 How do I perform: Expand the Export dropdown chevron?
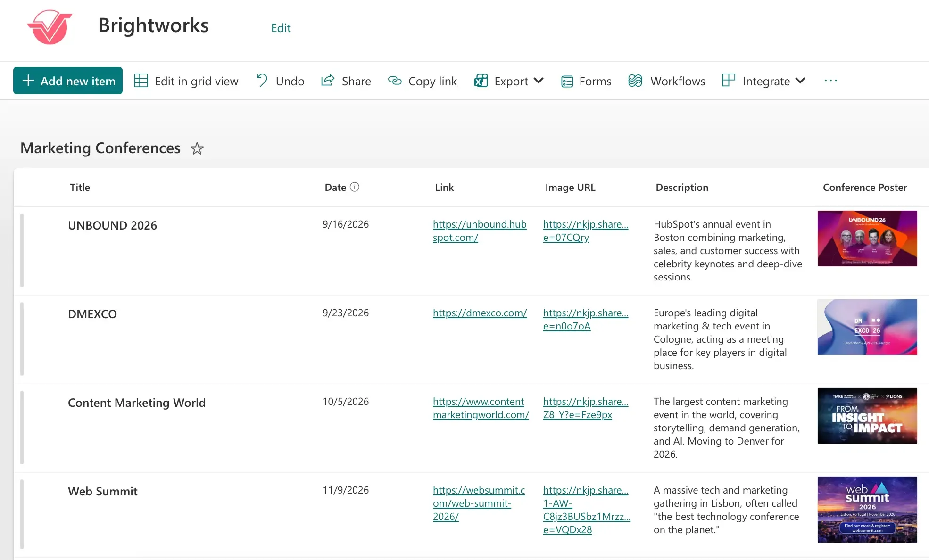pos(539,80)
